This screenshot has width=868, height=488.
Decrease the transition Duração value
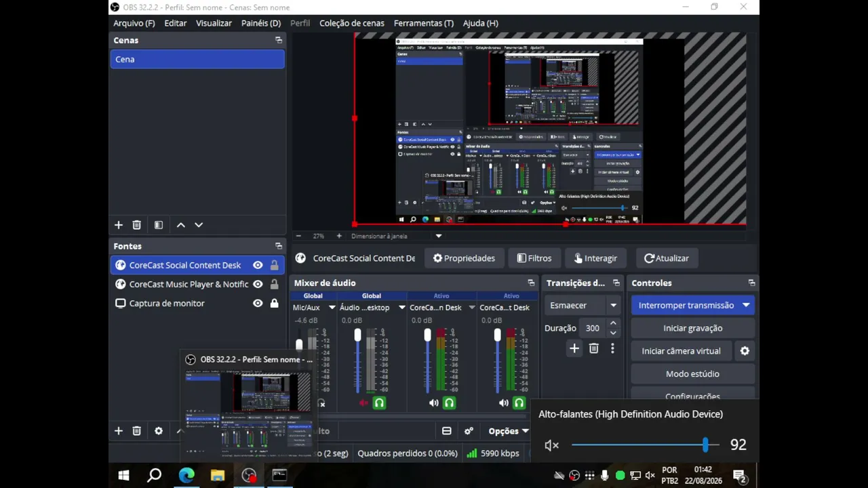click(613, 333)
